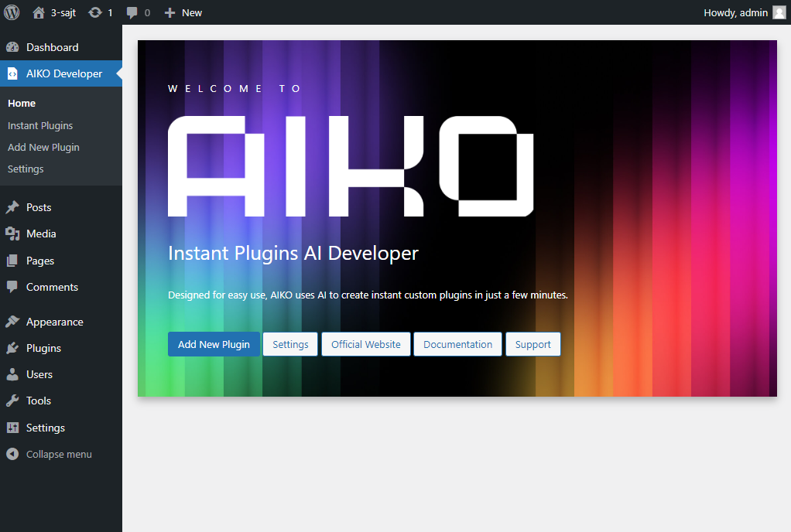Open Posts menu
Viewport: 791px width, 532px height.
39,207
